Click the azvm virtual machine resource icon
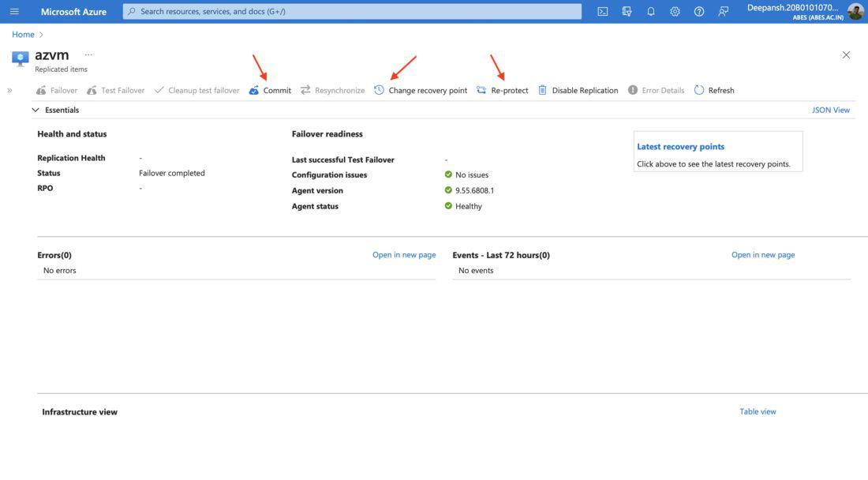868x480 pixels. pos(21,58)
